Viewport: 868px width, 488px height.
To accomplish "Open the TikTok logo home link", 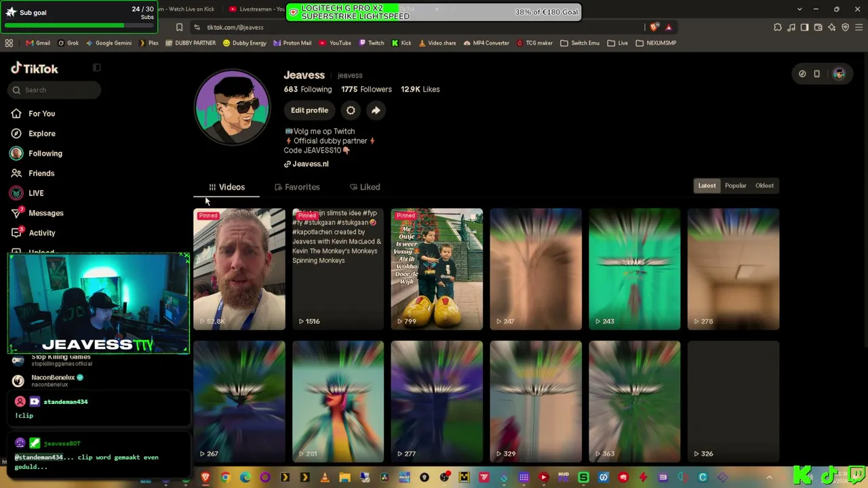I will pos(35,68).
